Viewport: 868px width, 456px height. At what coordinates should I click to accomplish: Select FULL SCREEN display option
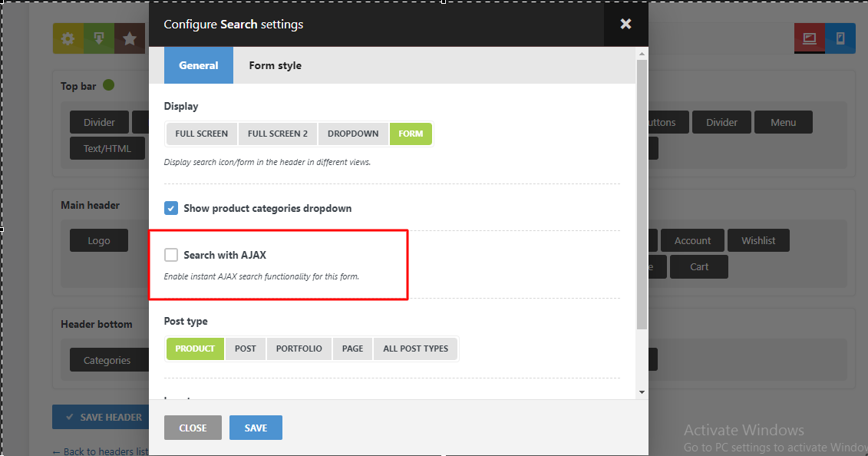(202, 134)
